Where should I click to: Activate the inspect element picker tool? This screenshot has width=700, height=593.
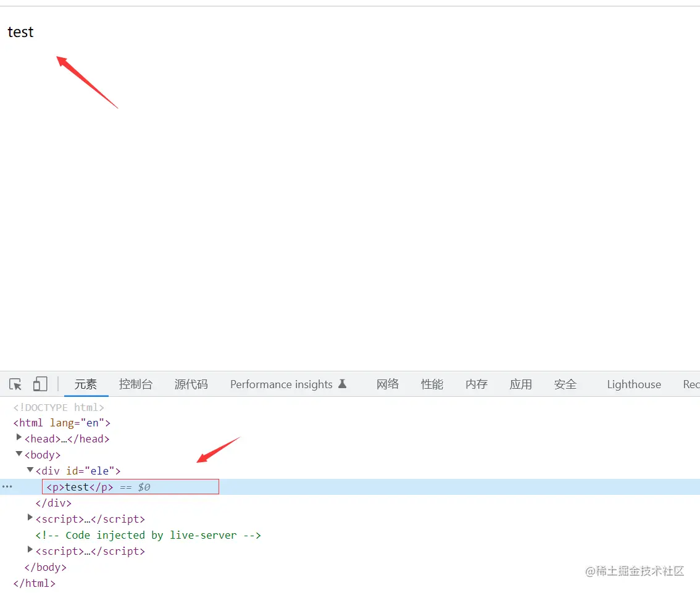pyautogui.click(x=15, y=384)
